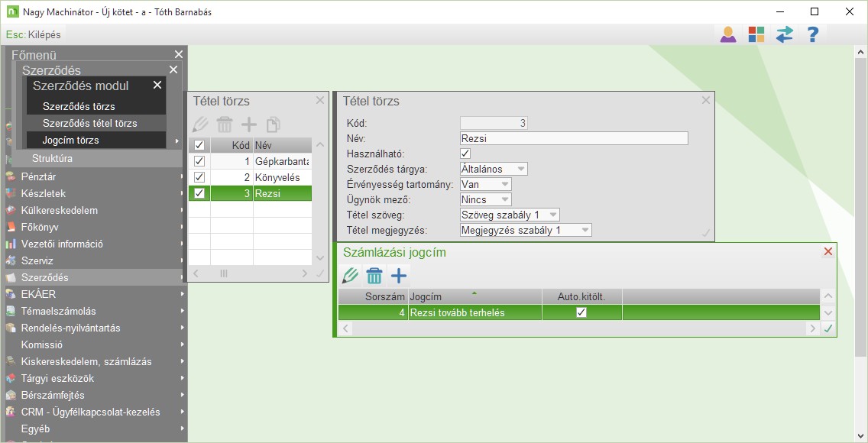Click the Név input field containing Rezsi
This screenshot has height=443, width=868.
[x=574, y=138]
